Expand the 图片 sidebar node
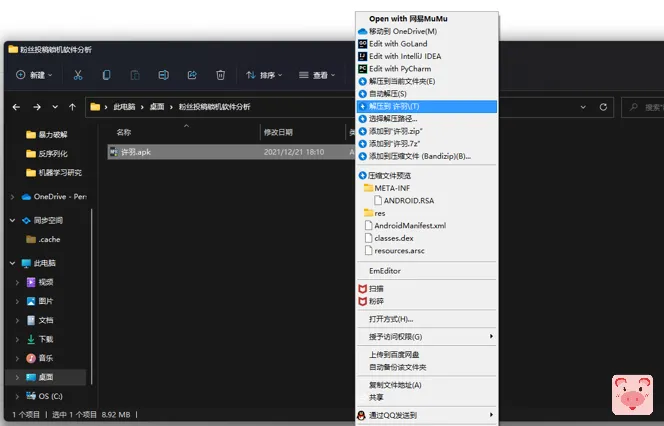664x426 pixels. point(17,302)
